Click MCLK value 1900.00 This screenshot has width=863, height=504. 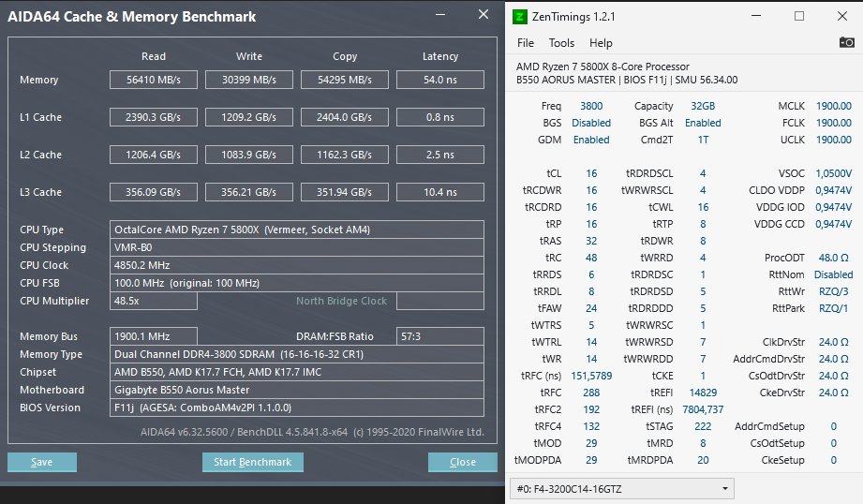point(834,106)
